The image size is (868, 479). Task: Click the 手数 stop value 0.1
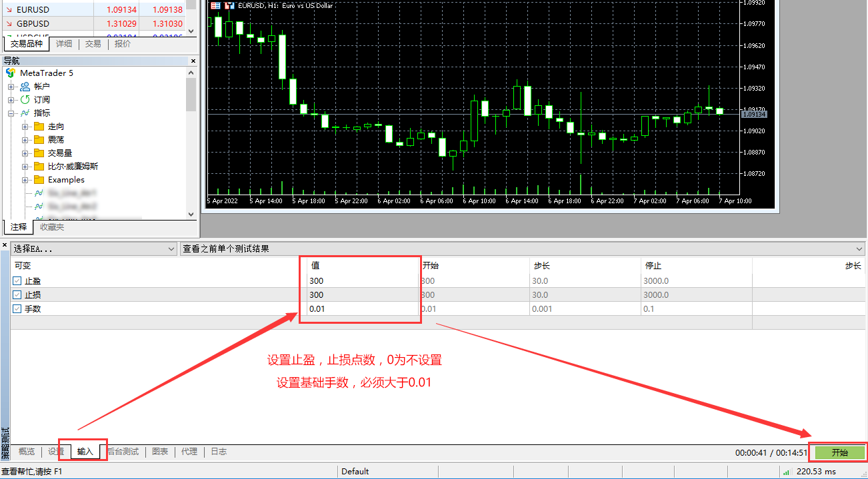click(649, 308)
